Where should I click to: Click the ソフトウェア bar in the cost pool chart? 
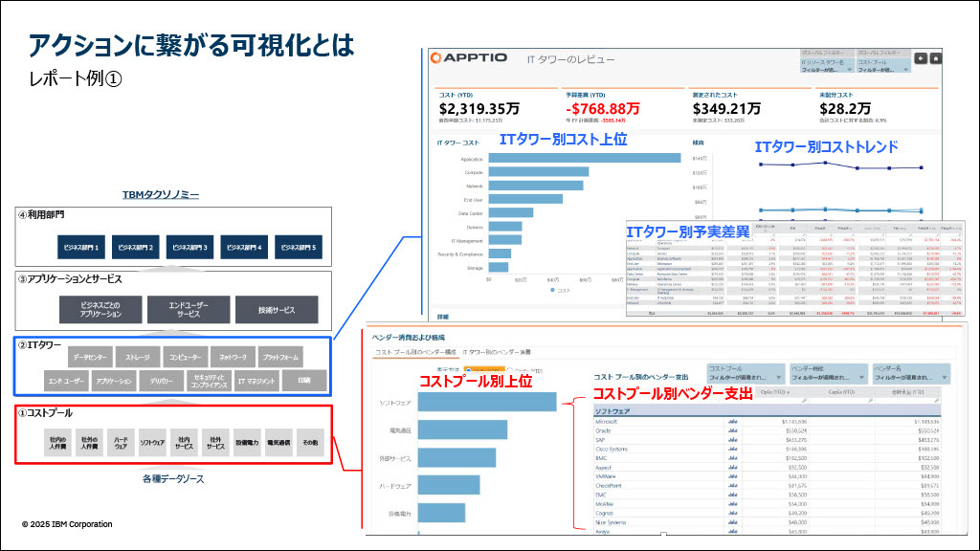(487, 403)
